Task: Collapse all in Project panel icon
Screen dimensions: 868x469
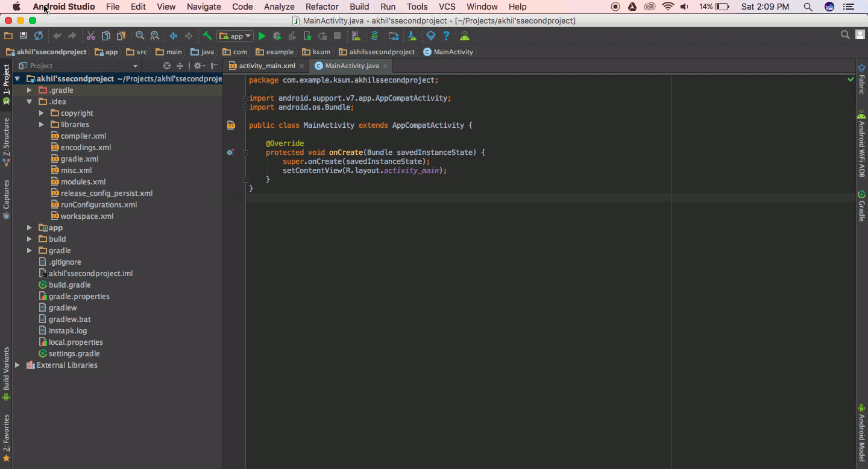Action: [180, 66]
